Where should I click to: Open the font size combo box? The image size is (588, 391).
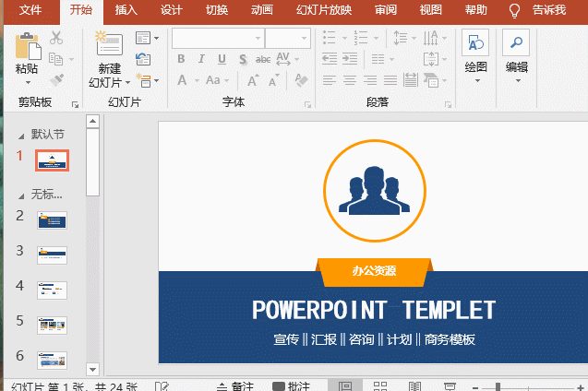click(x=288, y=38)
